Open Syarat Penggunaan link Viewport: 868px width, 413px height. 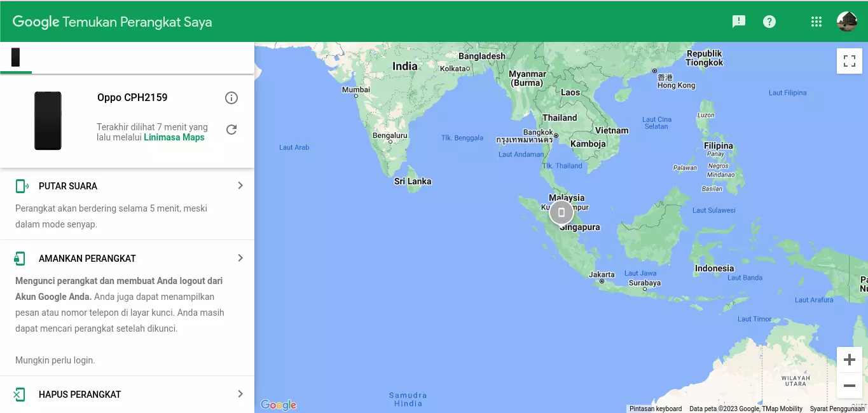point(837,409)
